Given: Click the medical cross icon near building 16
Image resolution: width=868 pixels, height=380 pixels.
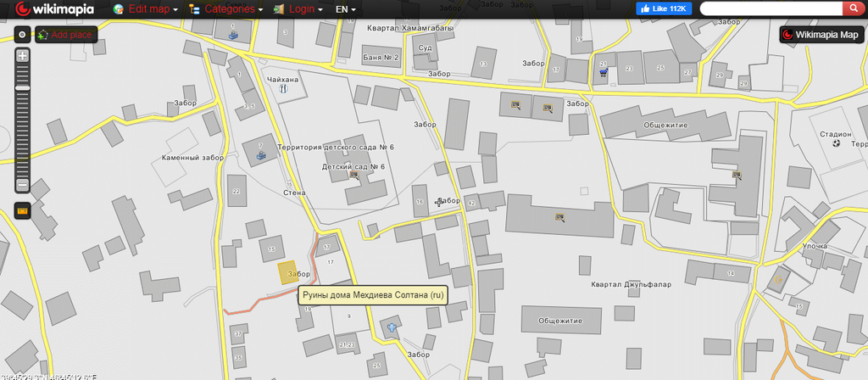Looking at the screenshot, I should [438, 202].
